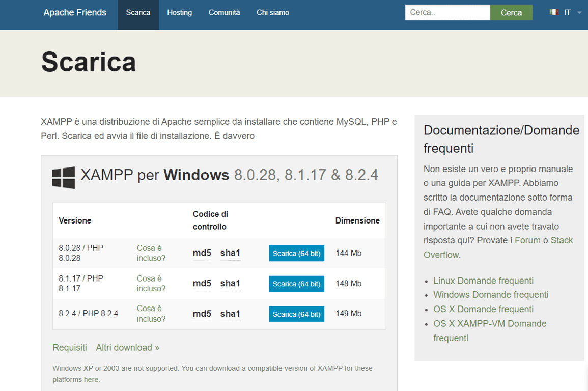Click Scarica (64 bit) for version 8.1.17
Image resolution: width=588 pixels, height=391 pixels.
coord(296,284)
